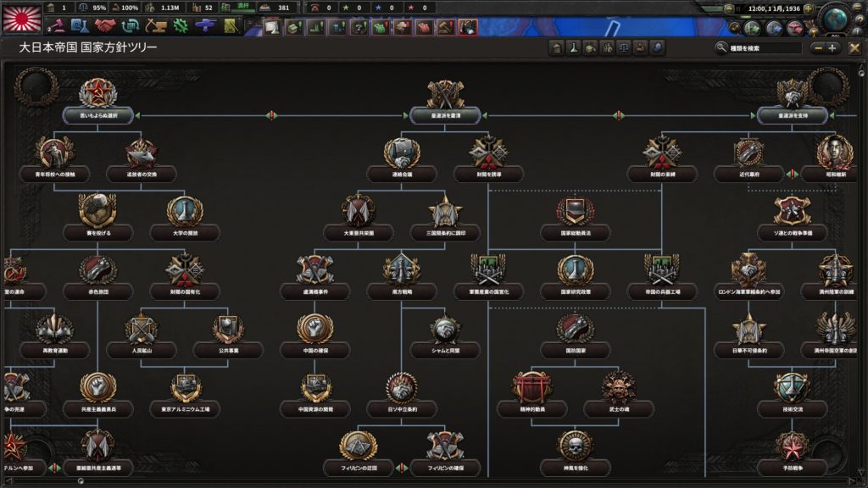Zoom out the focus tree with minus

coord(818,48)
